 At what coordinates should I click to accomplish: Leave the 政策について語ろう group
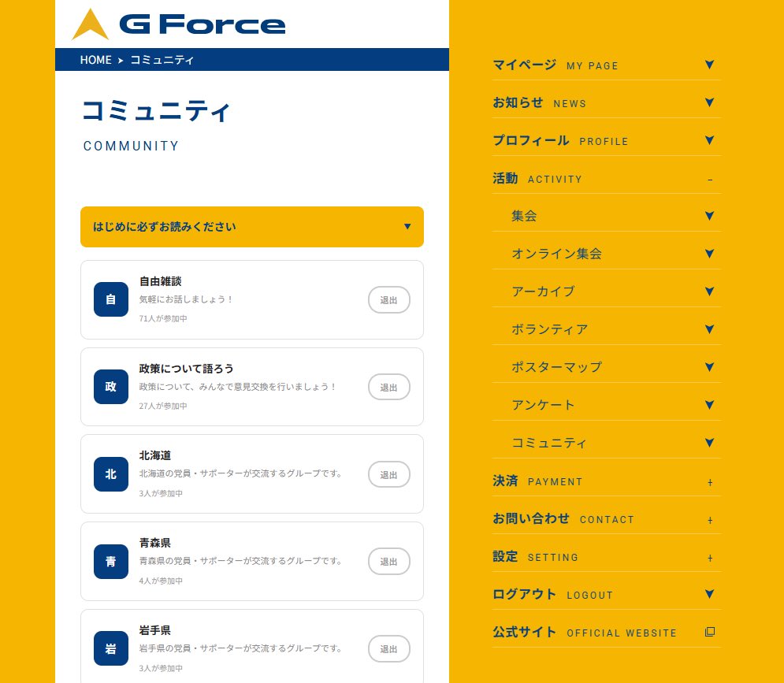(389, 387)
